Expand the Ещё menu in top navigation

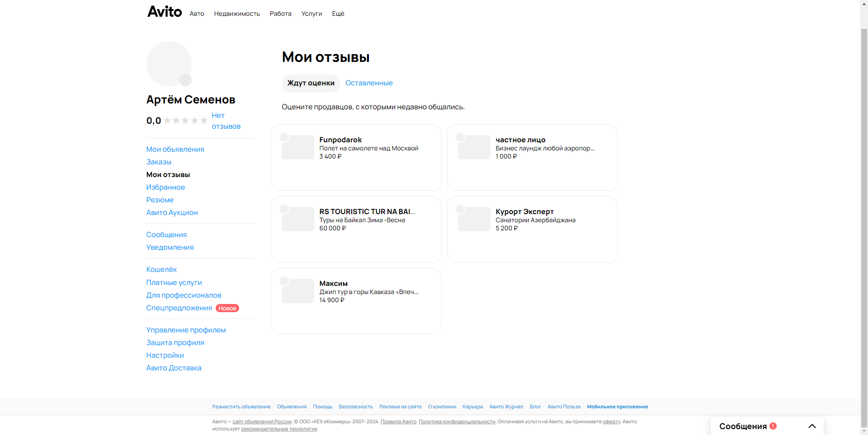pos(338,14)
